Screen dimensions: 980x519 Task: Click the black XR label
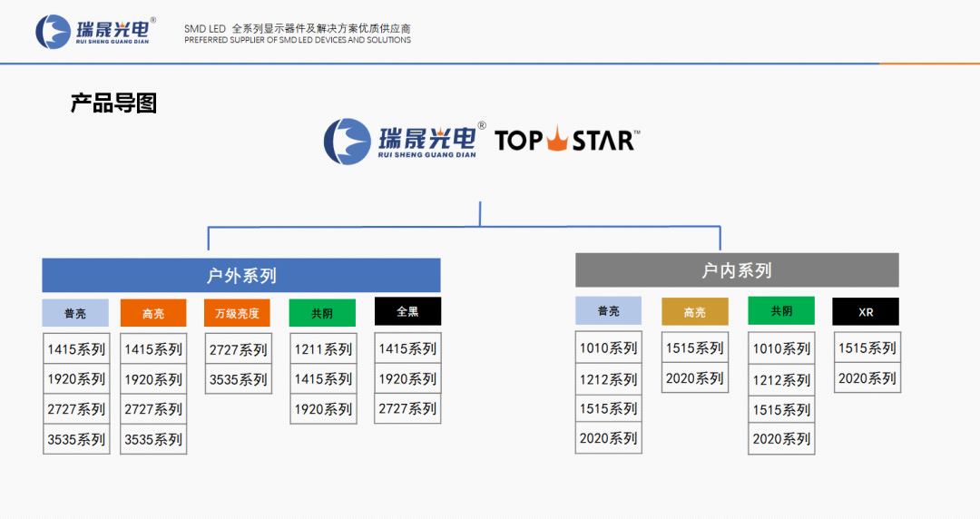(866, 311)
